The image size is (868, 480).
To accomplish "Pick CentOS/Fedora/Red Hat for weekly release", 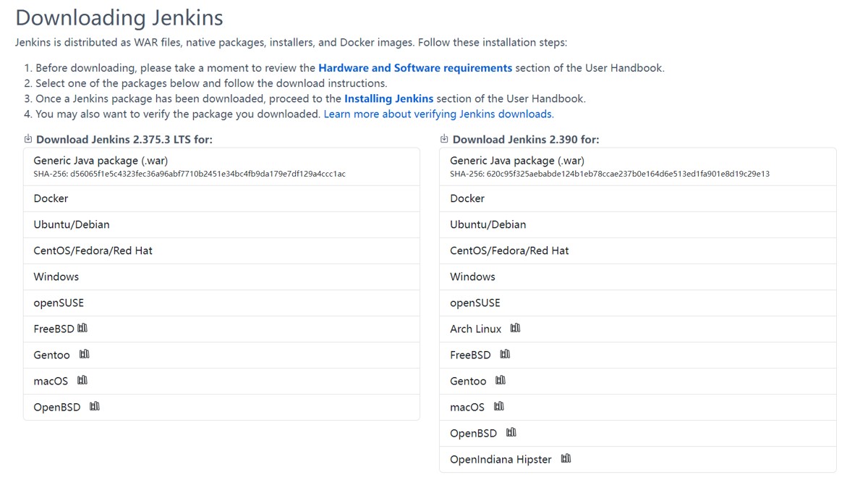I will (x=509, y=250).
